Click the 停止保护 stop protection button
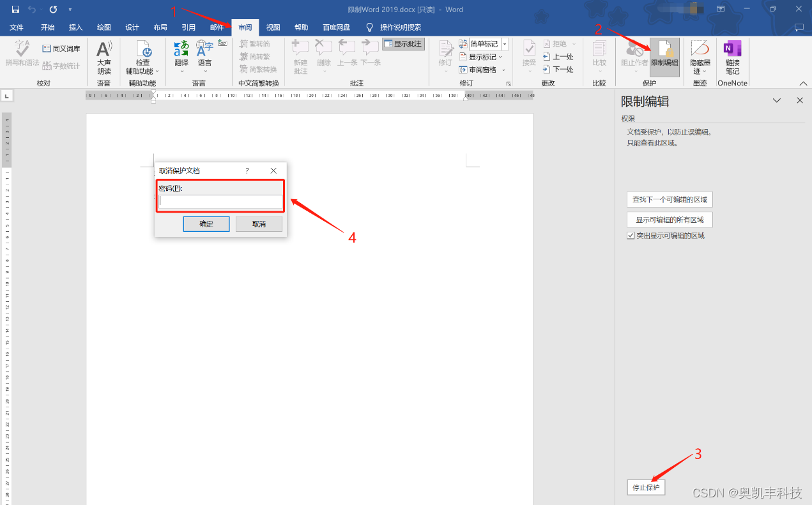The width and height of the screenshot is (812, 505). [x=646, y=487]
